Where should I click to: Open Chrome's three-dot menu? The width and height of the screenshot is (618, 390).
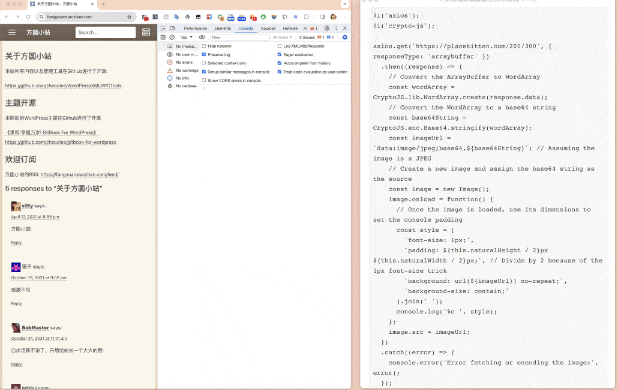pos(344,17)
